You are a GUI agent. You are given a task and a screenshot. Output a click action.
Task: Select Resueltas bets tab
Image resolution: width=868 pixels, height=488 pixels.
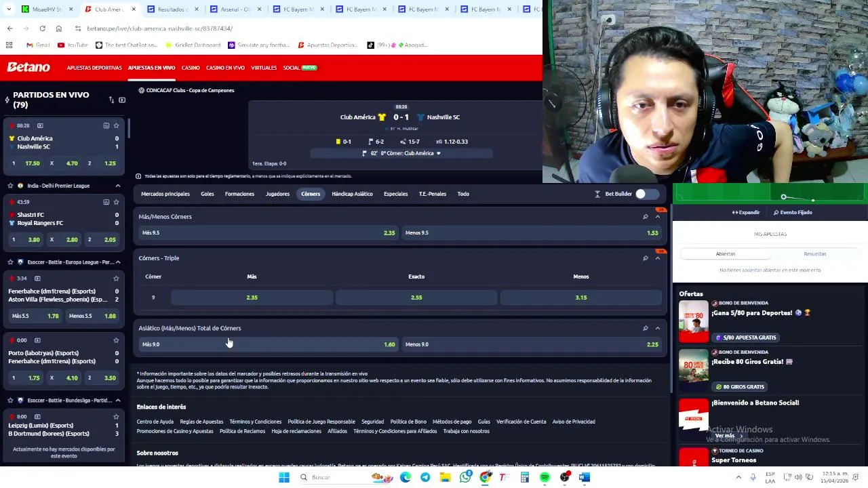815,253
